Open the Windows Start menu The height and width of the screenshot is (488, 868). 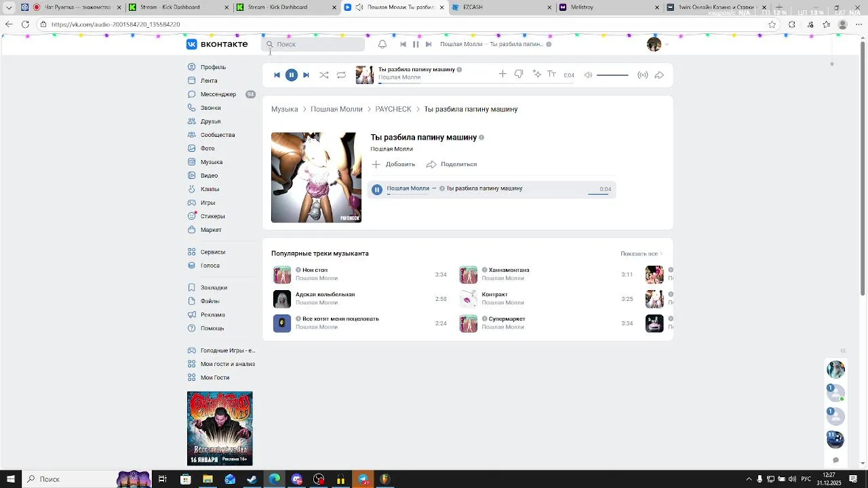coord(10,479)
